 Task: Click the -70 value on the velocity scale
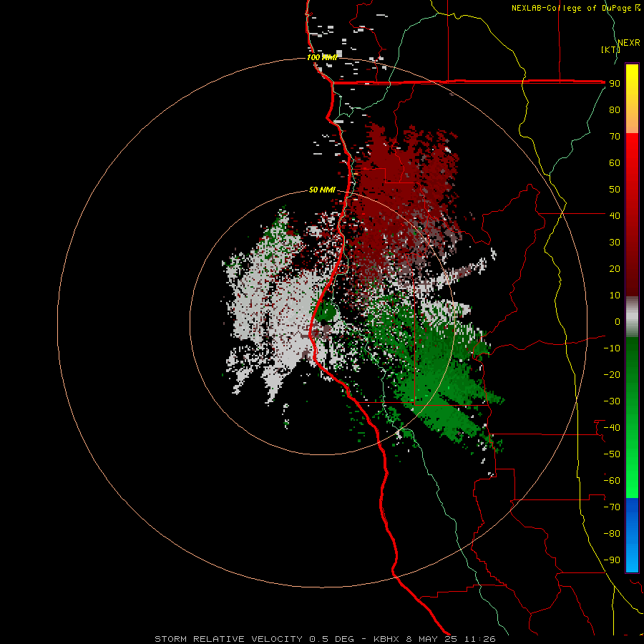[612, 507]
